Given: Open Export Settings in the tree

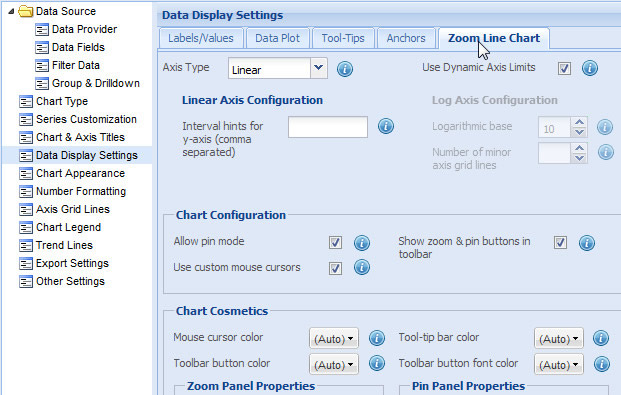Looking at the screenshot, I should [72, 263].
